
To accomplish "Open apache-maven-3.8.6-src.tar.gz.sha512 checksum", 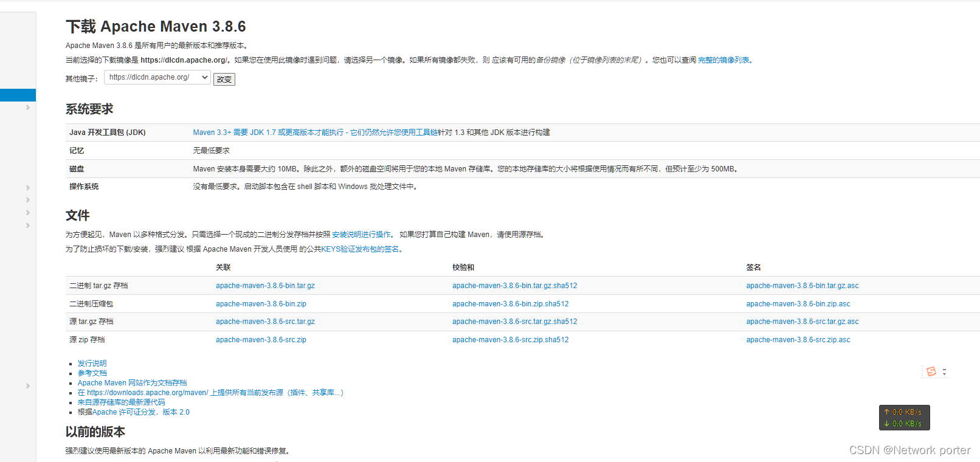I will 514,322.
